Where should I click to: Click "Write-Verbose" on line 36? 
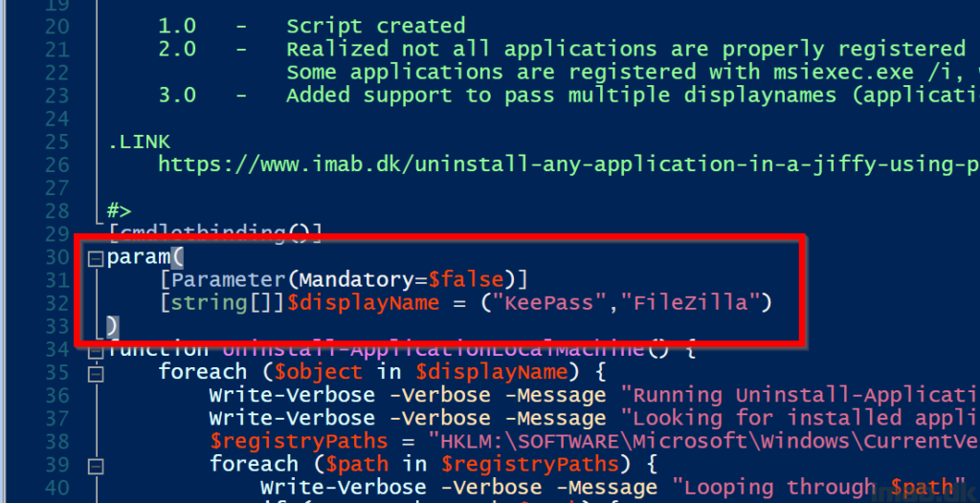(x=292, y=395)
